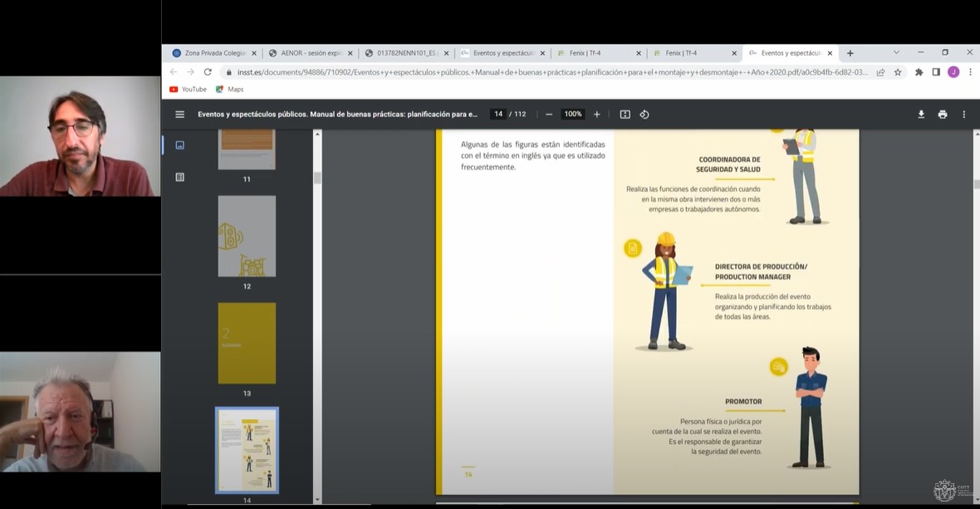
Task: Click the thumbnail panel scroll-down arrow
Action: tap(317, 500)
